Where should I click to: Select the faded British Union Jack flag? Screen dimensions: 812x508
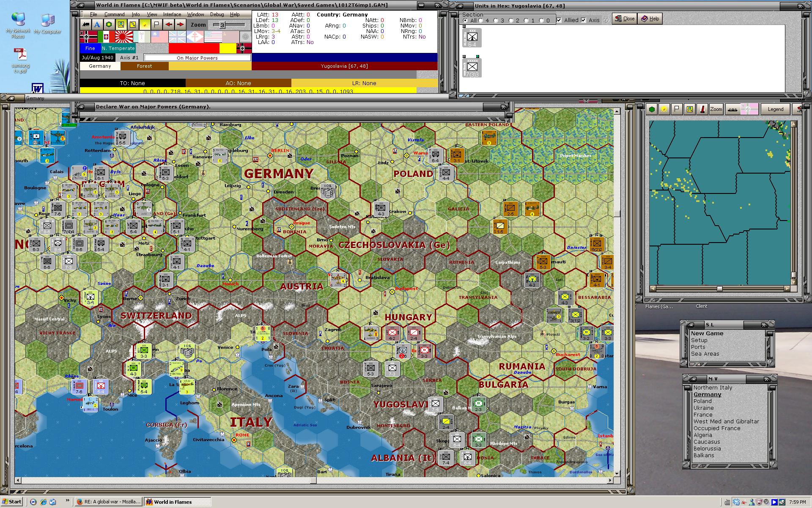point(177,37)
